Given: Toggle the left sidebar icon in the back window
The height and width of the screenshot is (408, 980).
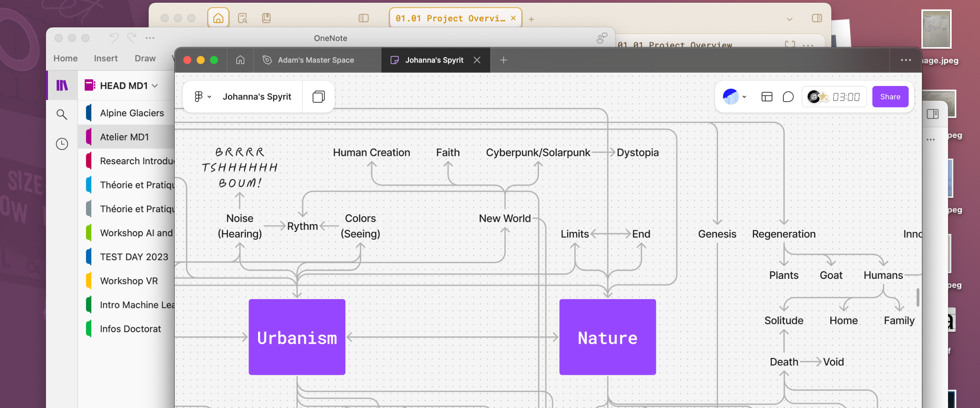Looking at the screenshot, I should 363,18.
